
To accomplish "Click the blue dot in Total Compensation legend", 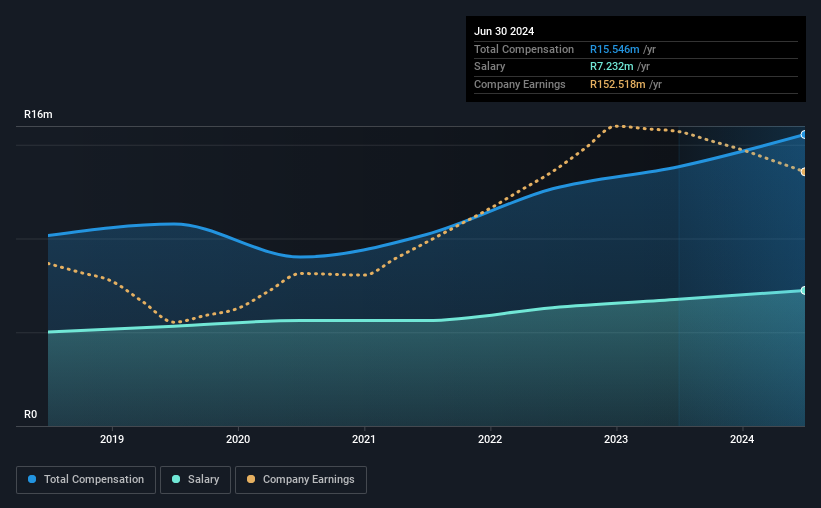I will [32, 479].
